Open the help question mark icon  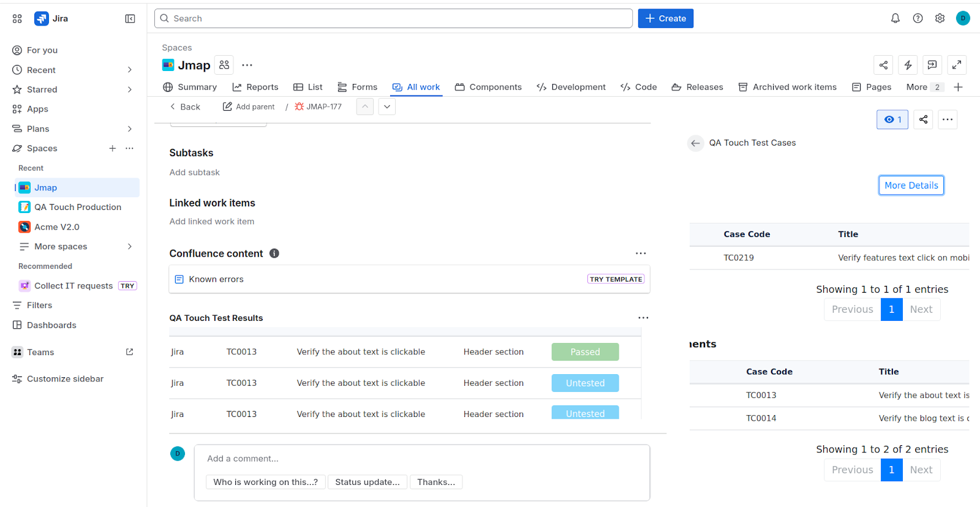[x=918, y=18]
